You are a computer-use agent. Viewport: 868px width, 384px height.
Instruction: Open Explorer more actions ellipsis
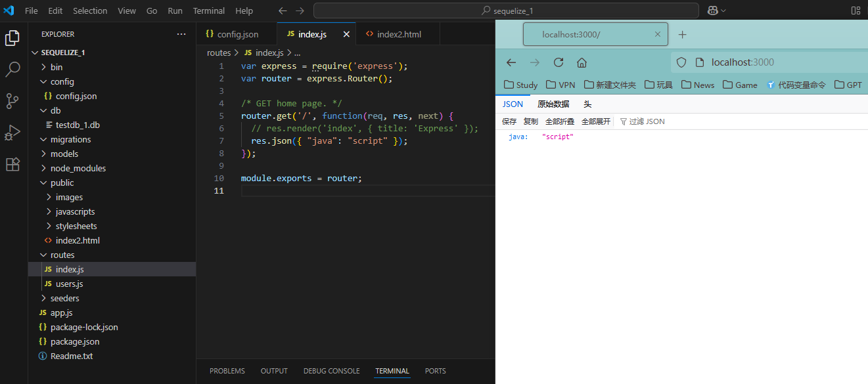[x=181, y=34]
